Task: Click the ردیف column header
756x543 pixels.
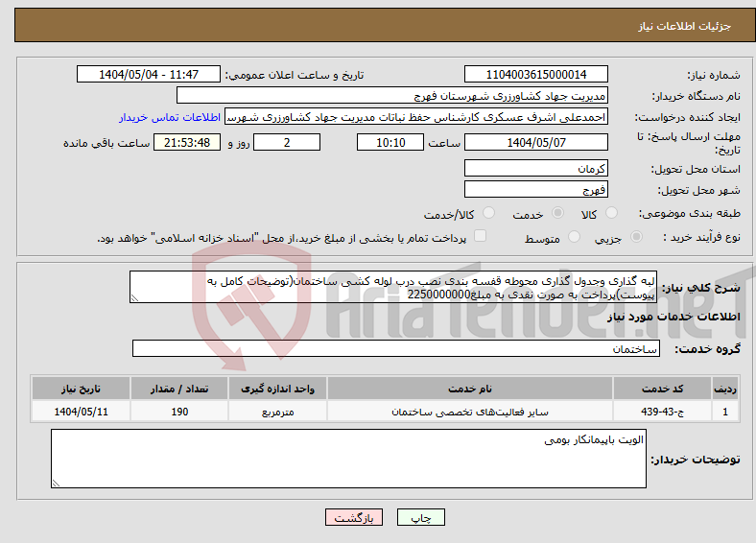Action: click(x=725, y=389)
